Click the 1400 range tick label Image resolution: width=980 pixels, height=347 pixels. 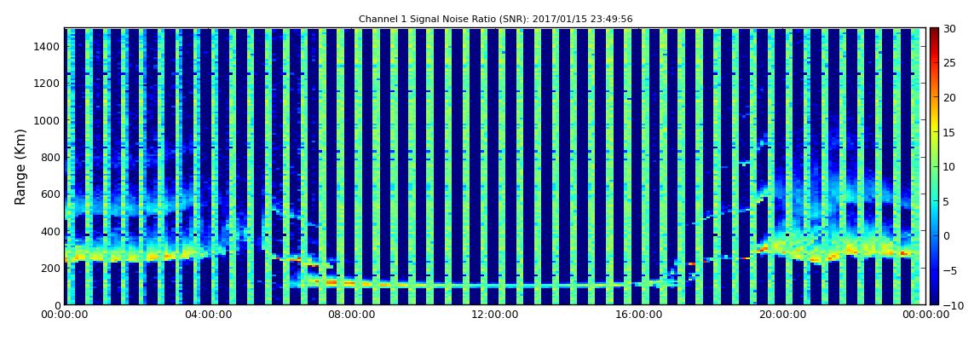46,47
